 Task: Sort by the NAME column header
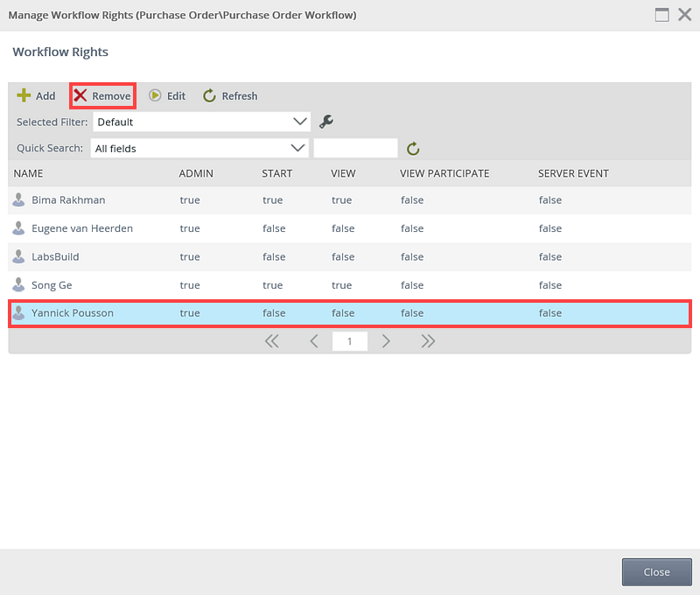click(x=29, y=173)
